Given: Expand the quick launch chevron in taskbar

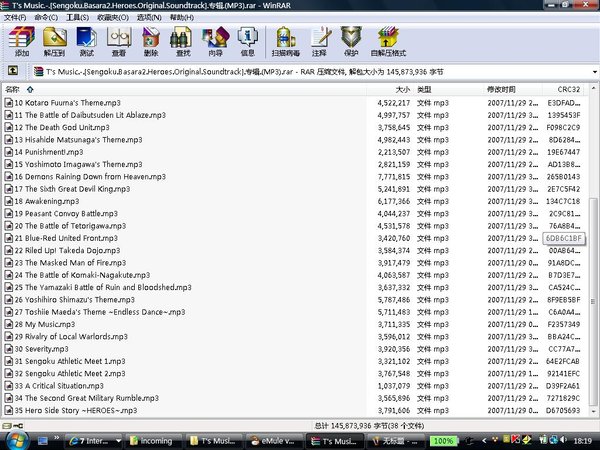Looking at the screenshot, I should click(57, 438).
